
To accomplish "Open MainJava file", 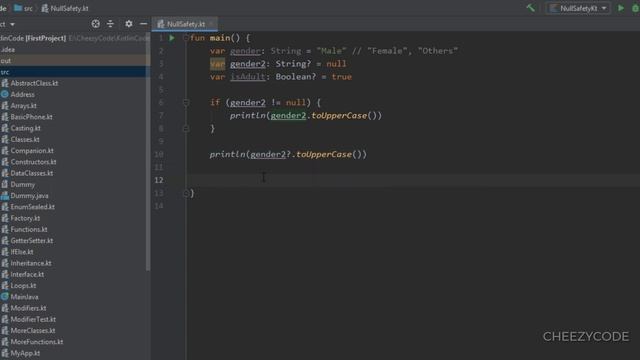I will click(24, 297).
